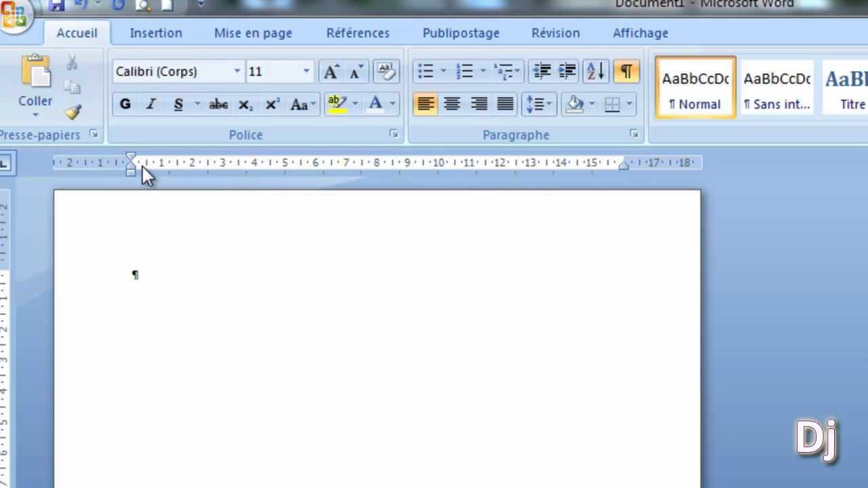The image size is (868, 488).
Task: Switch to the Références tab
Action: point(358,33)
